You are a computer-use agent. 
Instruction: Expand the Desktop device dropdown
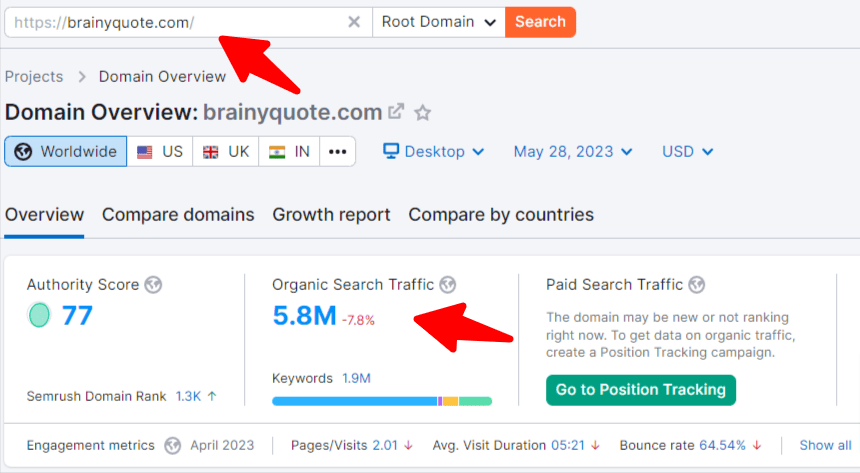tap(433, 152)
